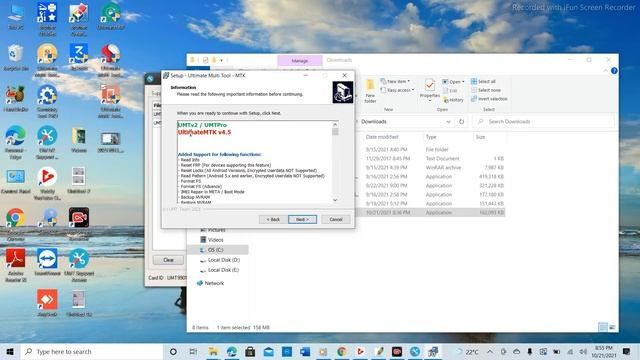This screenshot has height=360, width=640.
Task: Switch Explorer to large icons view toggle
Action: (x=612, y=327)
